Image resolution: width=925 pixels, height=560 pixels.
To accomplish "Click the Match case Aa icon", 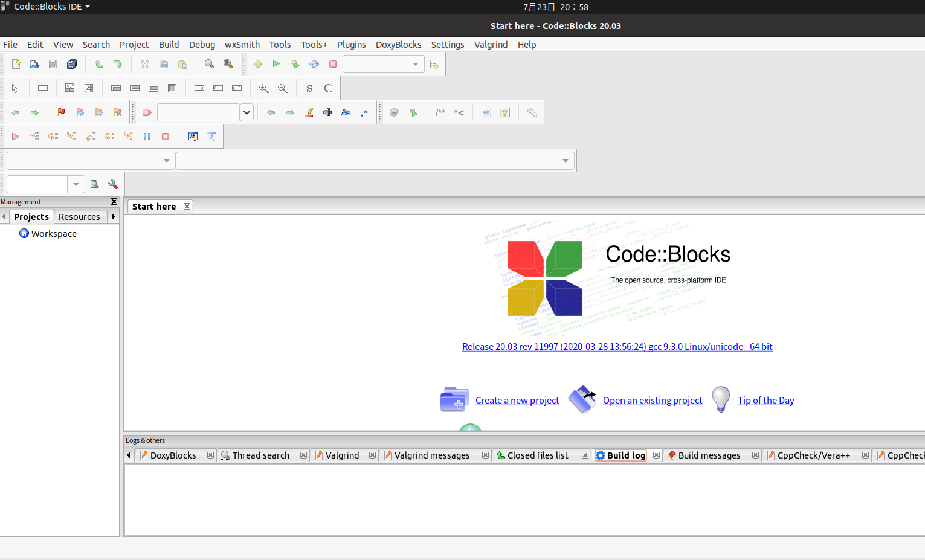I will pos(346,112).
